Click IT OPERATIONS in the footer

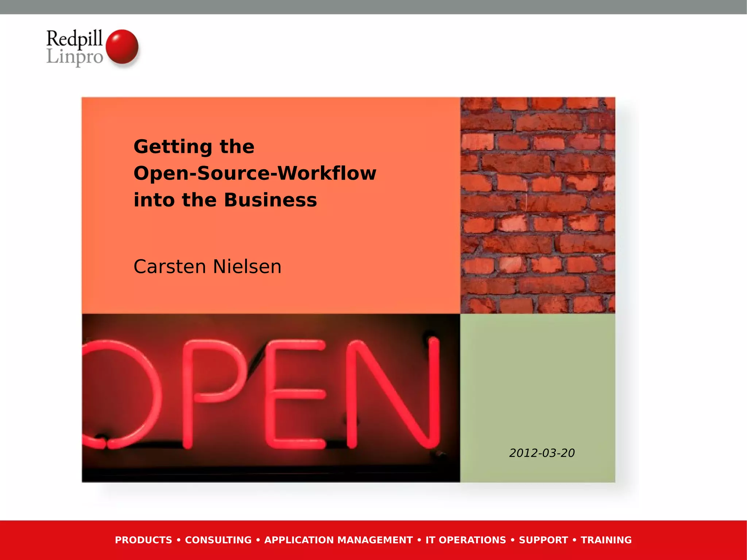click(x=465, y=540)
